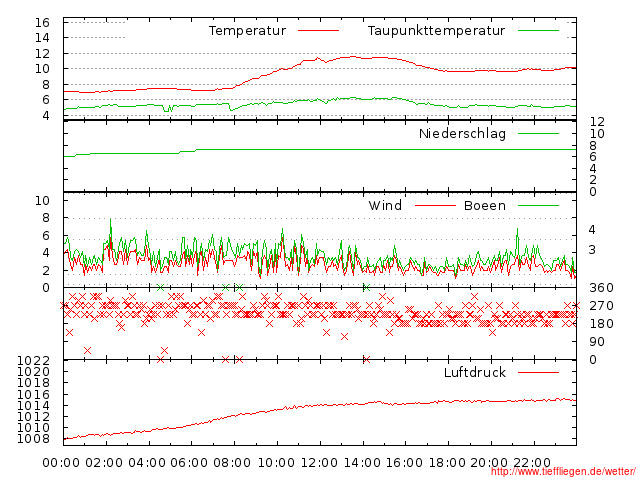Image resolution: width=640 pixels, height=480 pixels.
Task: Click the 270 wind direction axis value
Action: click(601, 306)
